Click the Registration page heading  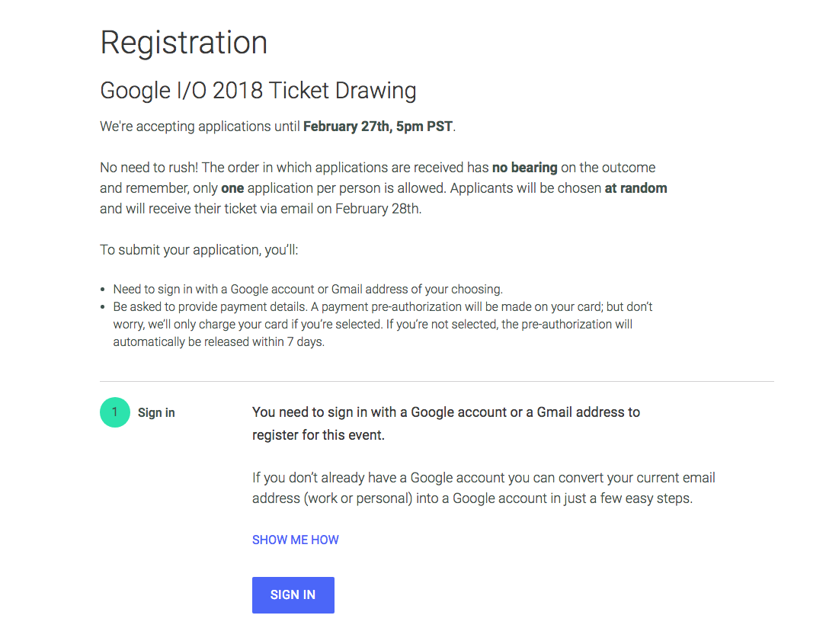point(184,43)
